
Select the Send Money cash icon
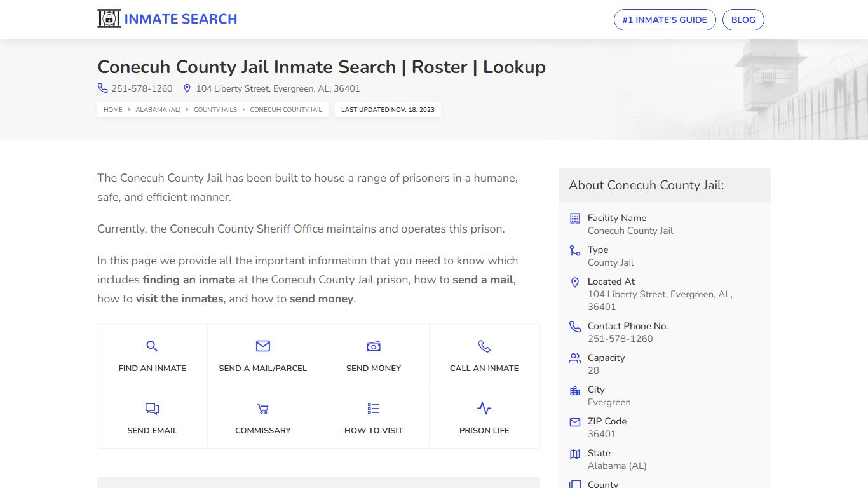pyautogui.click(x=374, y=346)
